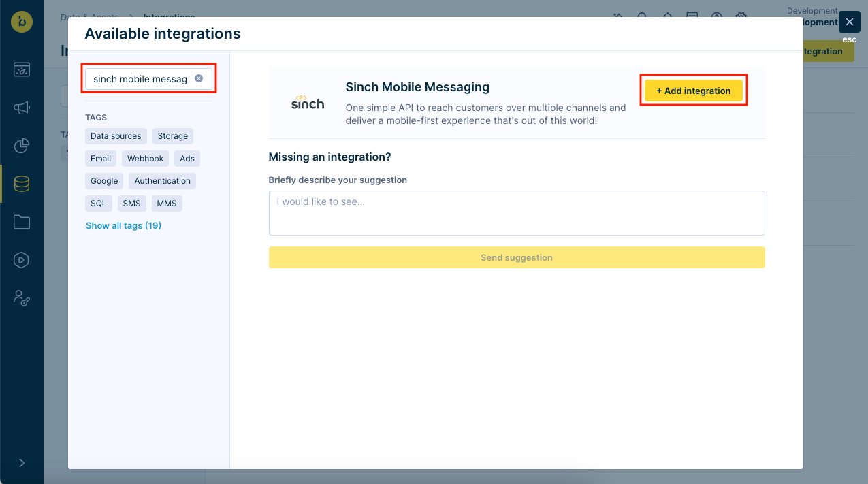
Task: Click the Sinch logo thumbnail
Action: (308, 102)
